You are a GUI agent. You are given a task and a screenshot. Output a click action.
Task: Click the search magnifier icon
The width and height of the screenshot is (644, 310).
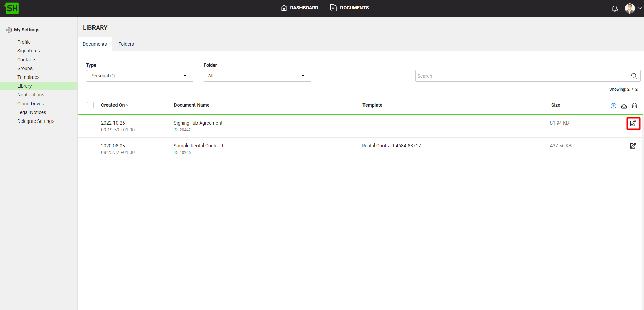click(x=634, y=76)
